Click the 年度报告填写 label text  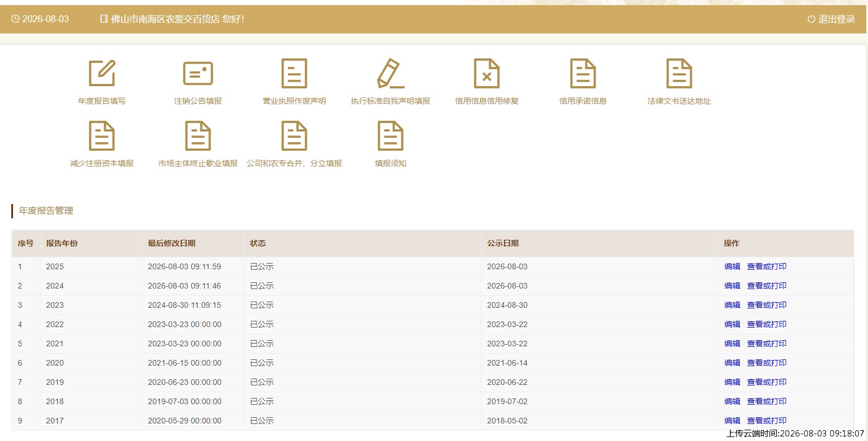click(102, 101)
